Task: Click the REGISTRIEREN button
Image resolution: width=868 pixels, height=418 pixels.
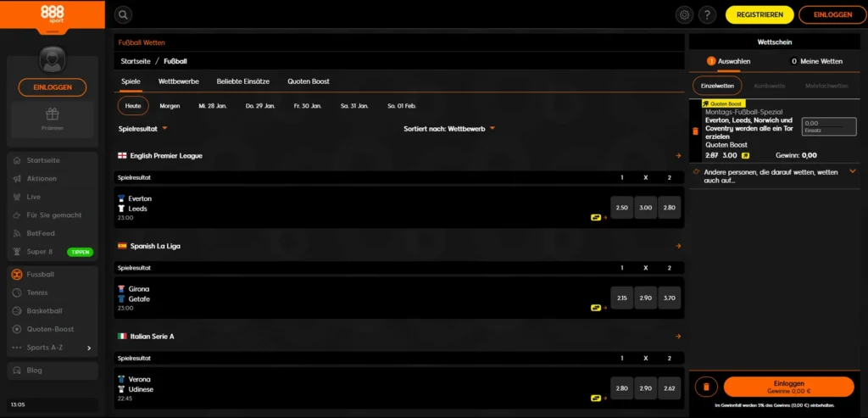Action: click(759, 15)
